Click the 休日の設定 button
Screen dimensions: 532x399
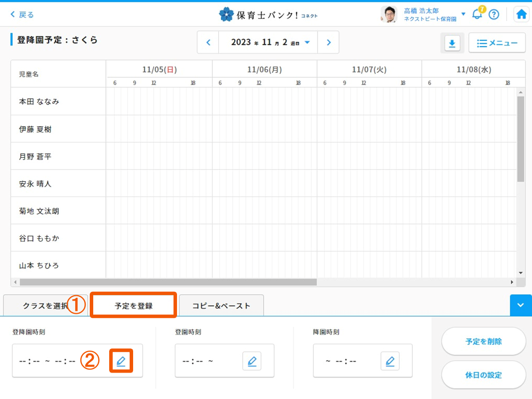[484, 375]
